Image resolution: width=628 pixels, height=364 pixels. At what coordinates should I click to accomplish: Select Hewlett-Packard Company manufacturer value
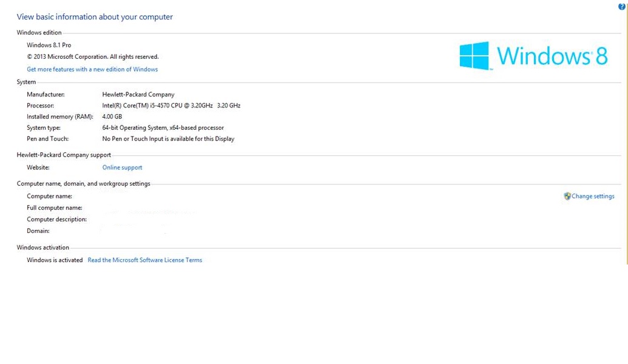pos(138,95)
